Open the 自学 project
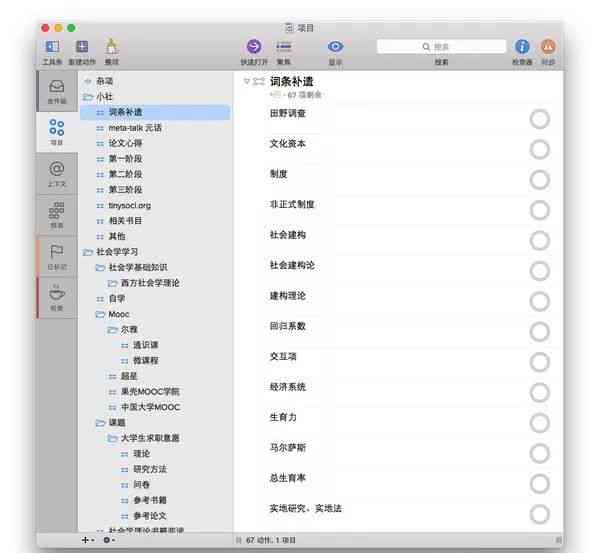600x553 pixels. pos(117,299)
